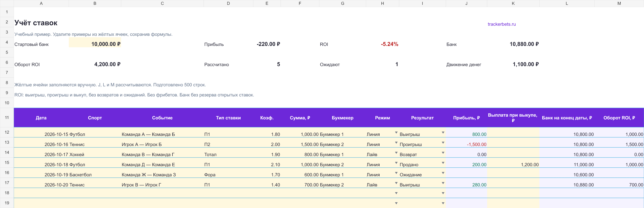Viewport: 644px width, 208px height.
Task: Open the Результат dropdown in empty row 18
Action: [443, 193]
